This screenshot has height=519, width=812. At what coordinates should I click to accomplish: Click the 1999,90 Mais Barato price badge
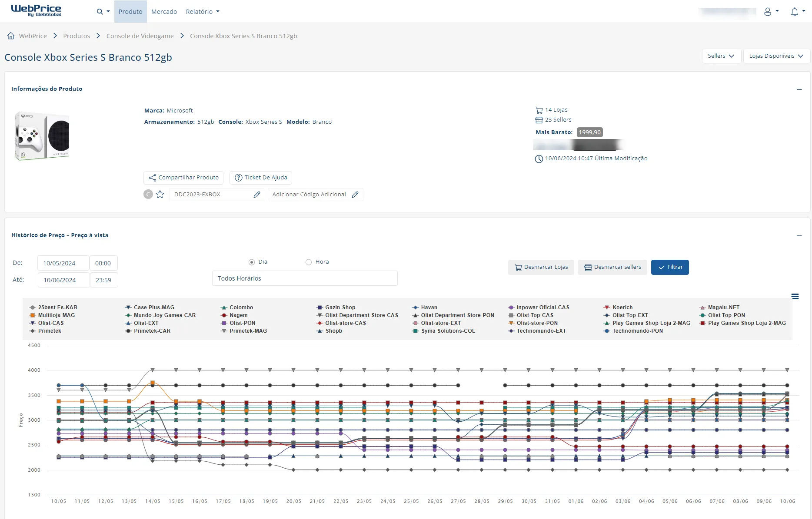pyautogui.click(x=589, y=132)
